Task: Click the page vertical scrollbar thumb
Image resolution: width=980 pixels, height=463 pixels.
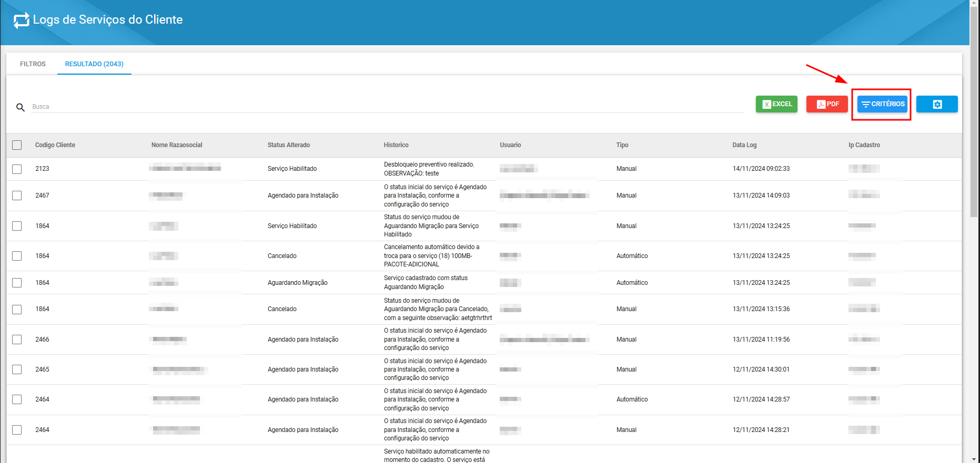Action: click(974, 111)
